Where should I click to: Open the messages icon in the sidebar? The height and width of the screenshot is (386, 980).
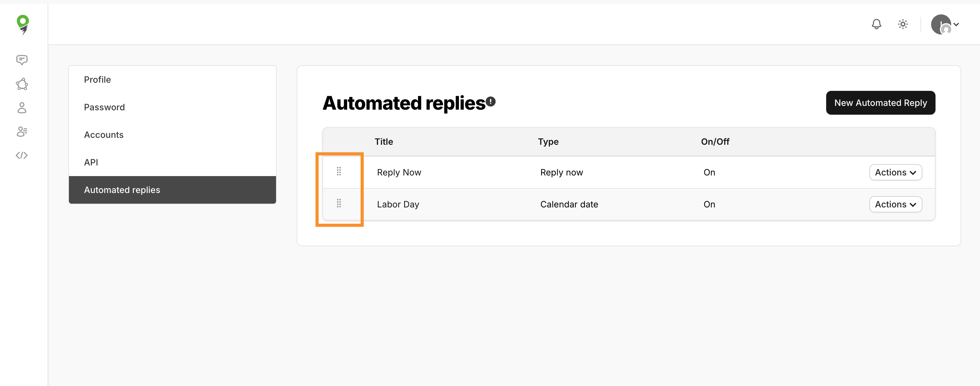point(22,60)
